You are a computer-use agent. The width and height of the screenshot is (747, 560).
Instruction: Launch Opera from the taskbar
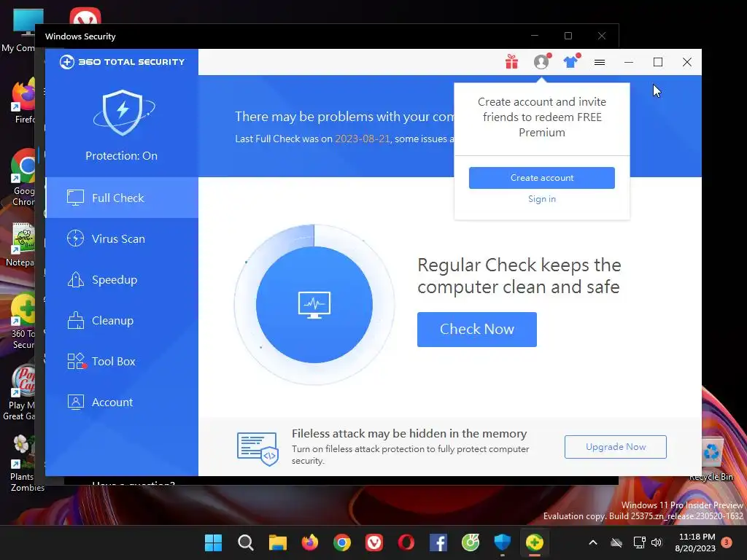pyautogui.click(x=406, y=542)
